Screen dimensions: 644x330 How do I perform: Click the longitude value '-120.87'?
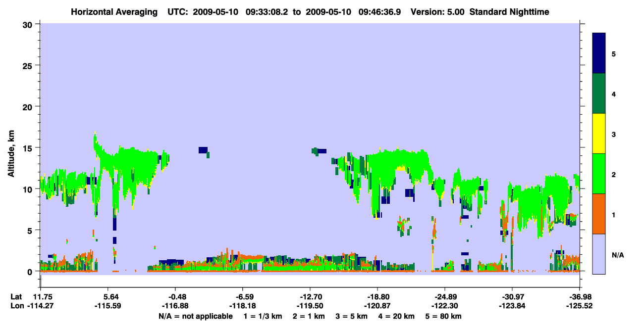(x=377, y=306)
